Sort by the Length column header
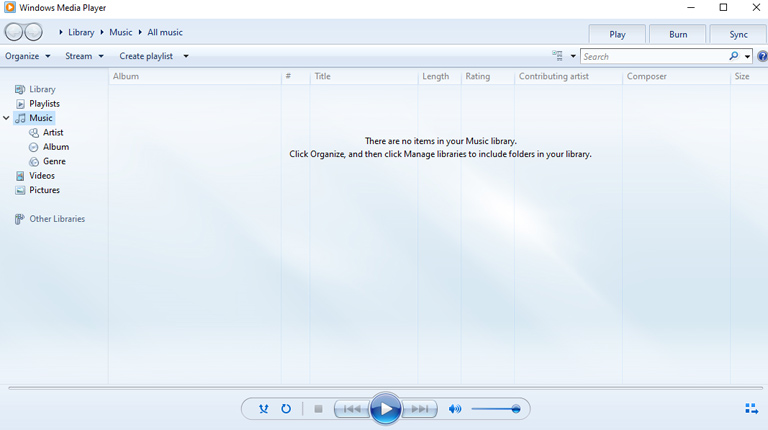 point(439,76)
